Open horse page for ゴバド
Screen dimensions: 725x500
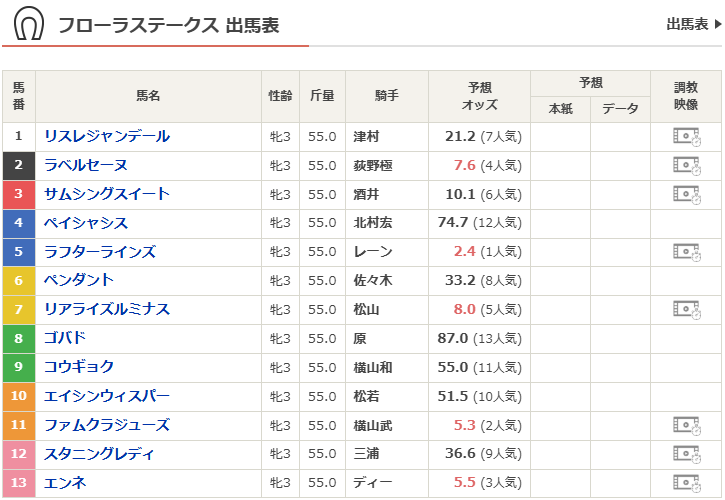pyautogui.click(x=65, y=339)
